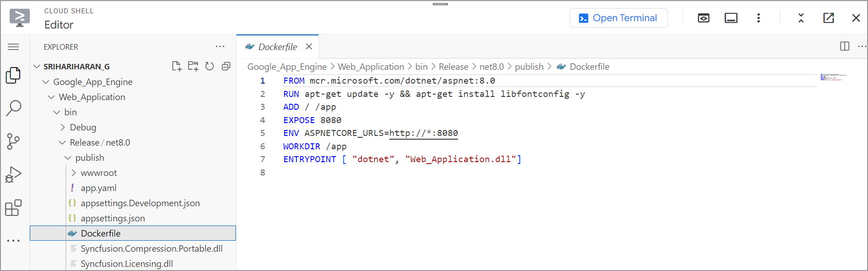868x271 pixels.
Task: Click the New File icon in Explorer
Action: 177,67
